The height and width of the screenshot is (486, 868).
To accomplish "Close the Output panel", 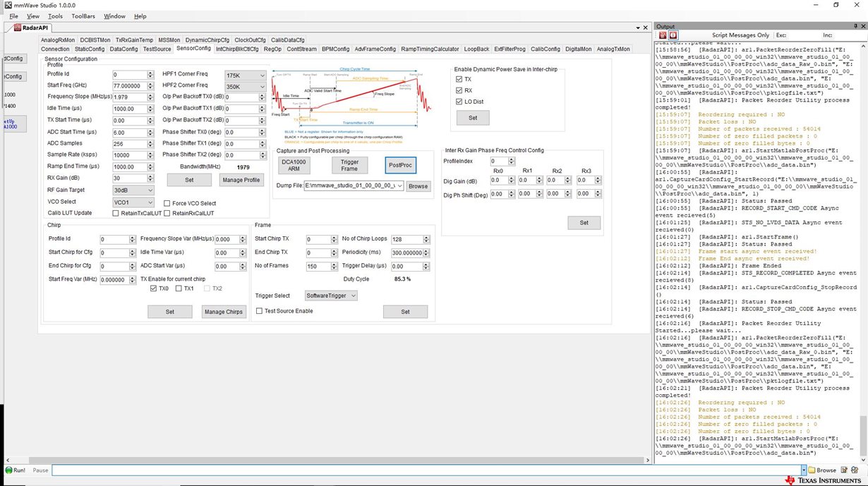I will coord(862,26).
